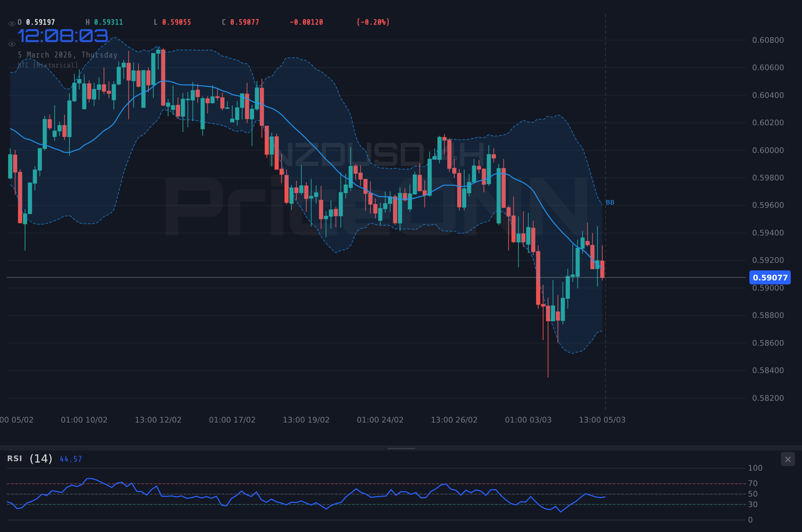This screenshot has height=532, width=802.
Task: Click the 0.60400 price axis label
Action: [768, 95]
